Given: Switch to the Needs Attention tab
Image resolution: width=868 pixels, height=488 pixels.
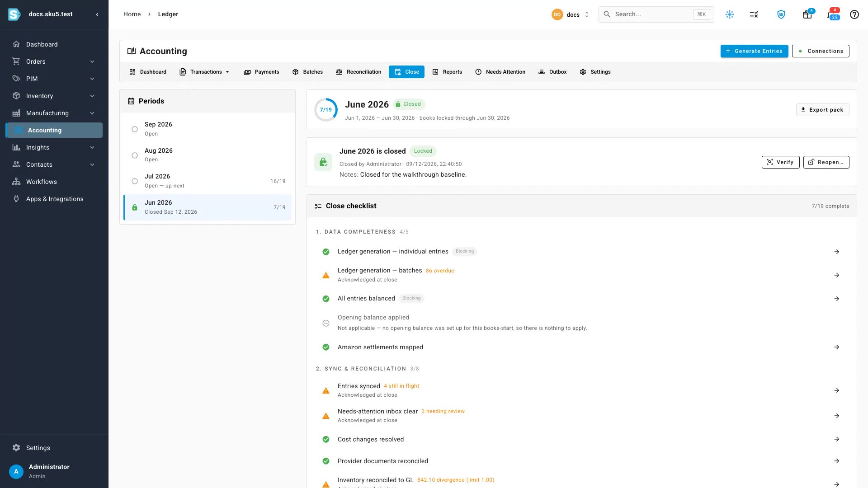Looking at the screenshot, I should coord(500,72).
